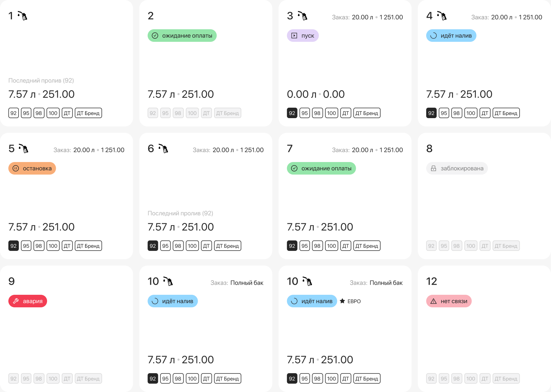551x392 pixels.
Task: Click the nozzle icon on pump 6
Action: pyautogui.click(x=163, y=148)
